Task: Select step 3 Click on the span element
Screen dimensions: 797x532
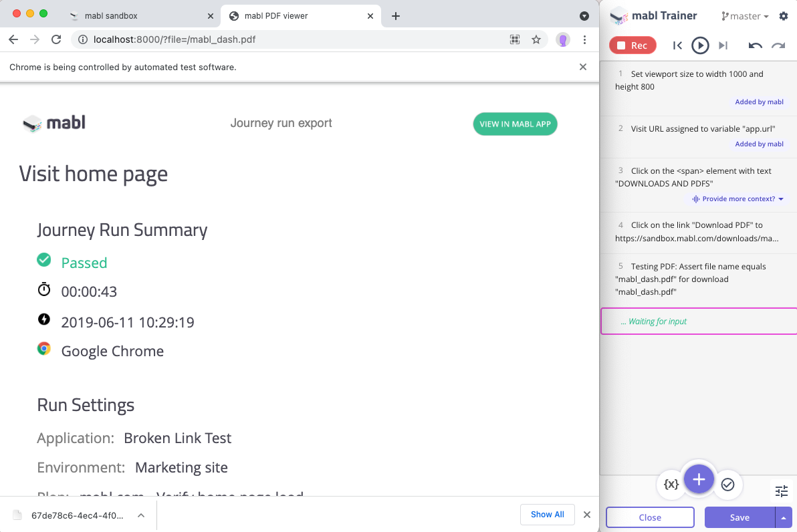Action: pos(699,185)
